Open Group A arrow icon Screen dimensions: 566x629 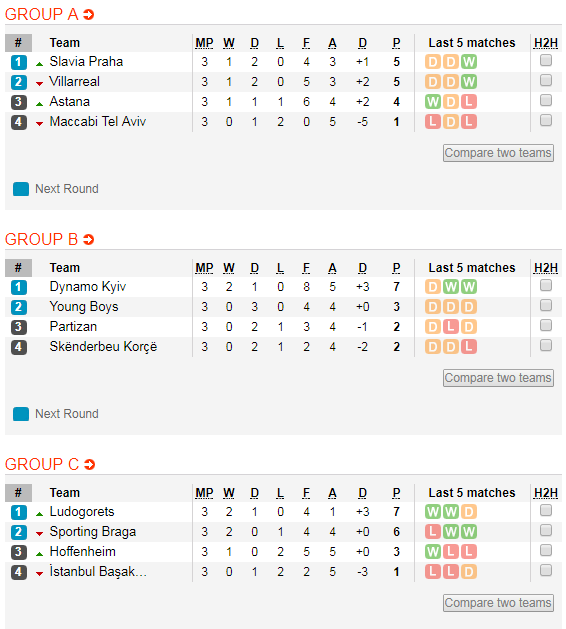pyautogui.click(x=88, y=15)
